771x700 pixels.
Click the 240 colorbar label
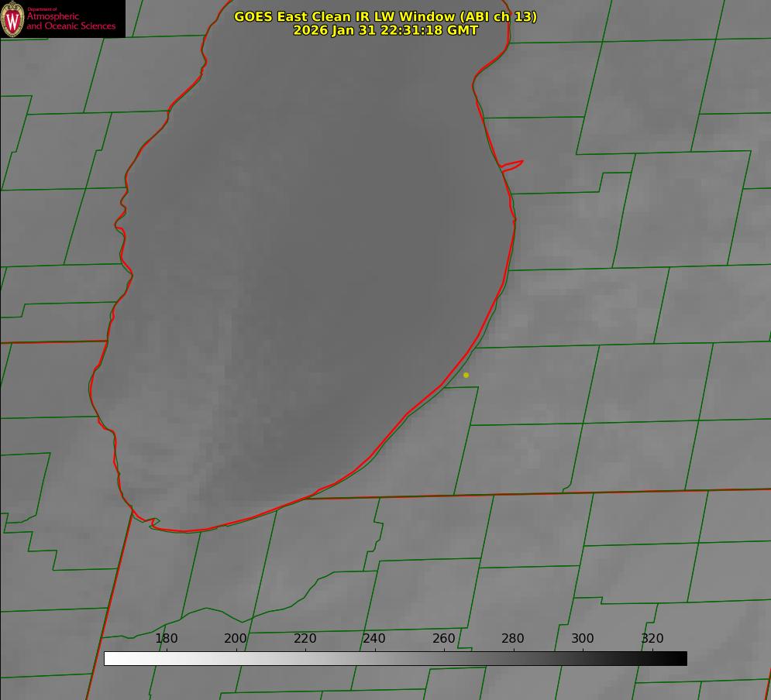[374, 638]
